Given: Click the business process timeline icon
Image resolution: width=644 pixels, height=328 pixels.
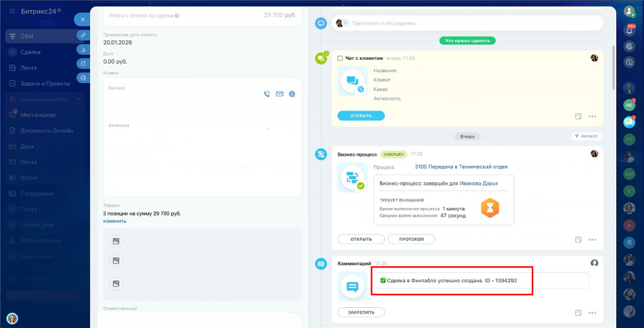Looking at the screenshot, I should [x=320, y=154].
